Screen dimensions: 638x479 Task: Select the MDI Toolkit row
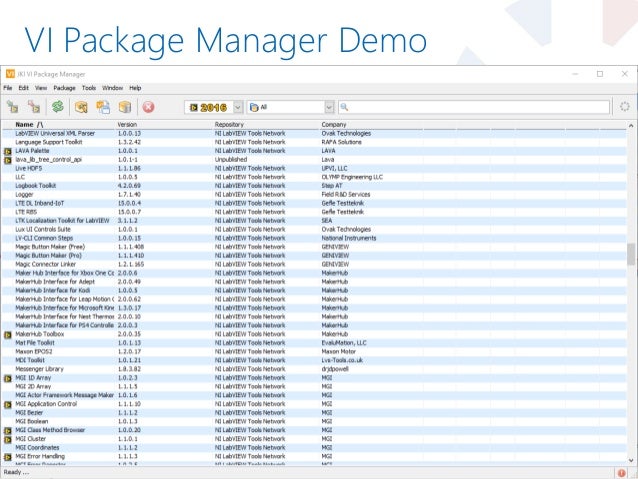point(314,360)
